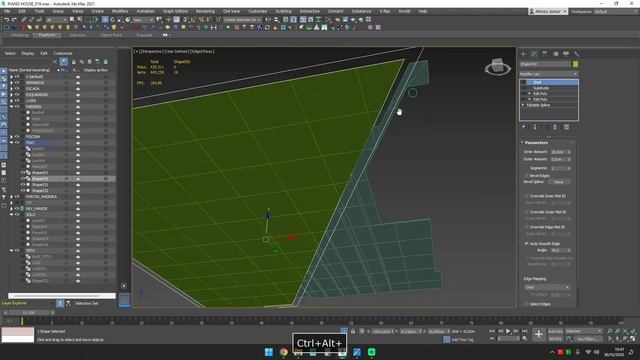Image resolution: width=640 pixels, height=360 pixels.
Task: Click the Undo arrow in main toolbar
Action: (7, 20)
